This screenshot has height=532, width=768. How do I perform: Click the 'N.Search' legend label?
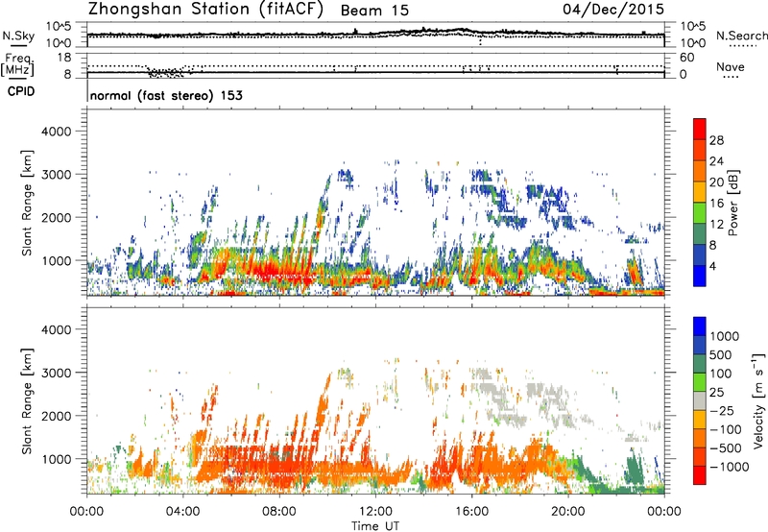pyautogui.click(x=742, y=36)
